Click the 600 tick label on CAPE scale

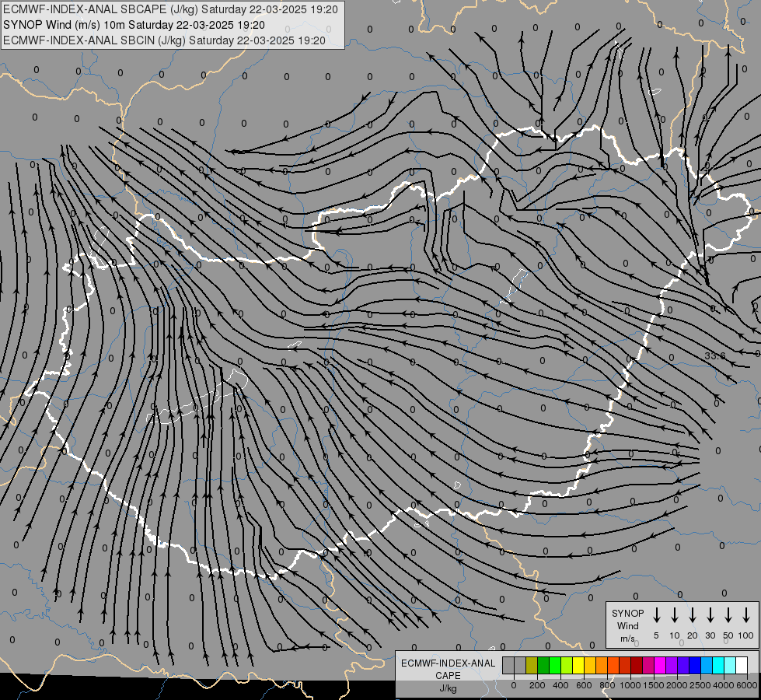pos(584,685)
